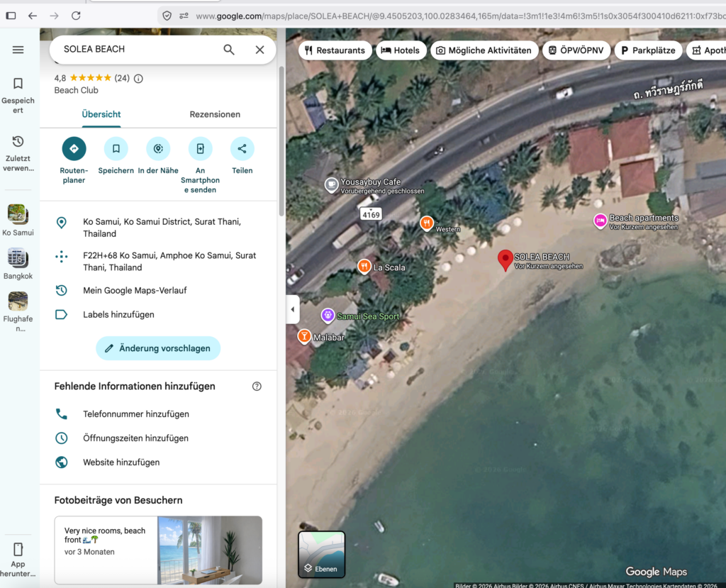Open Mein Google Maps-Verlauf
This screenshot has height=588, width=726.
(x=158, y=291)
